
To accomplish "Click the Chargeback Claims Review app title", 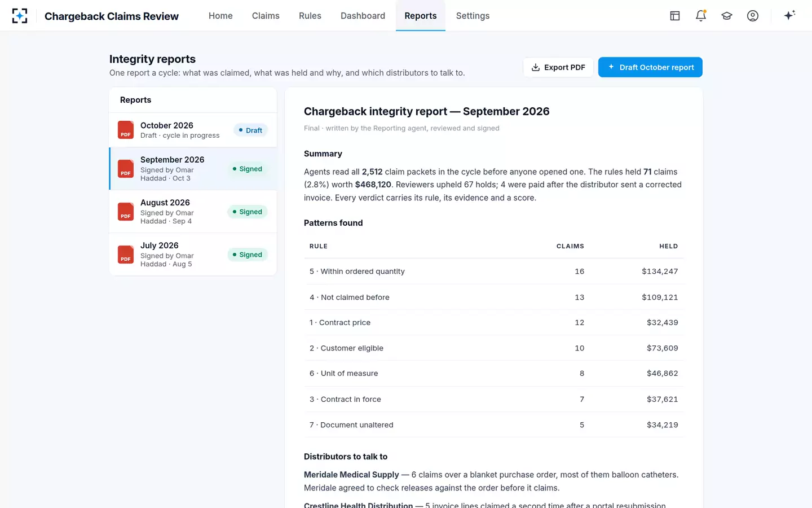I will (112, 16).
